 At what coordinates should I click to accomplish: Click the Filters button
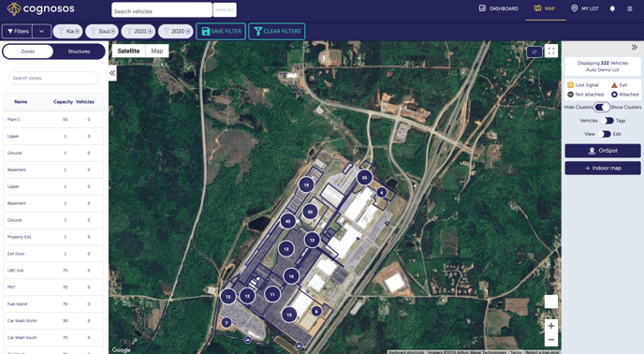[18, 31]
